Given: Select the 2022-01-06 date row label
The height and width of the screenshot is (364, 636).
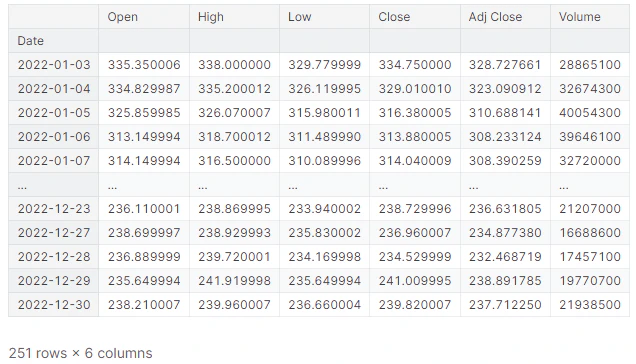Looking at the screenshot, I should [x=54, y=137].
